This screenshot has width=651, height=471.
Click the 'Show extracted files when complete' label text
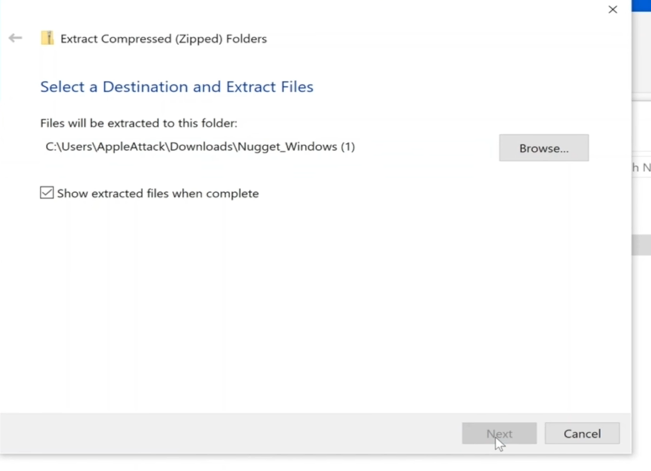158,194
